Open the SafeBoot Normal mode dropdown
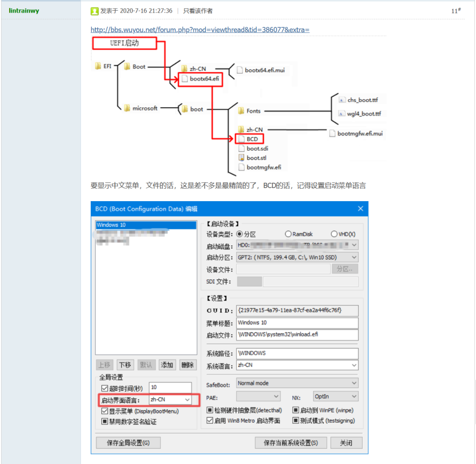 click(x=297, y=383)
